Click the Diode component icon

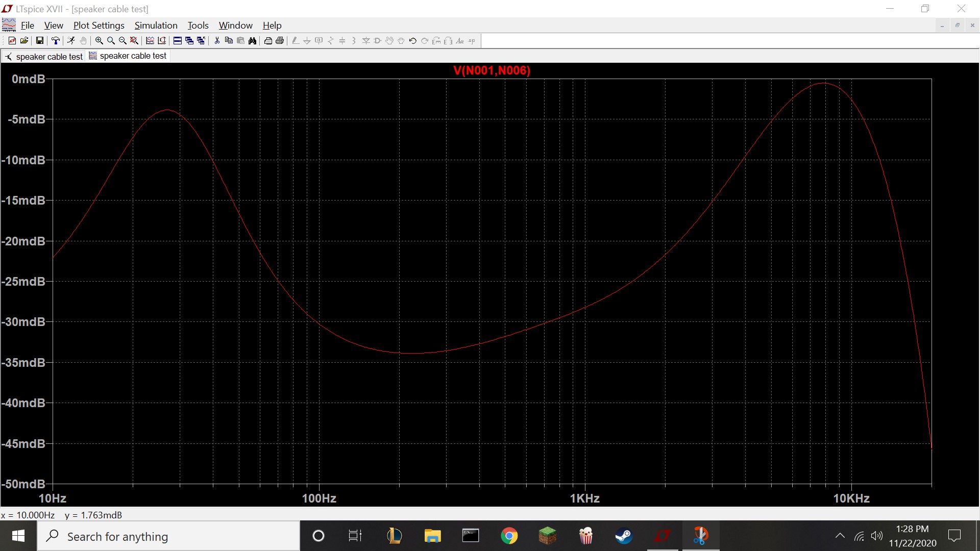tap(366, 41)
